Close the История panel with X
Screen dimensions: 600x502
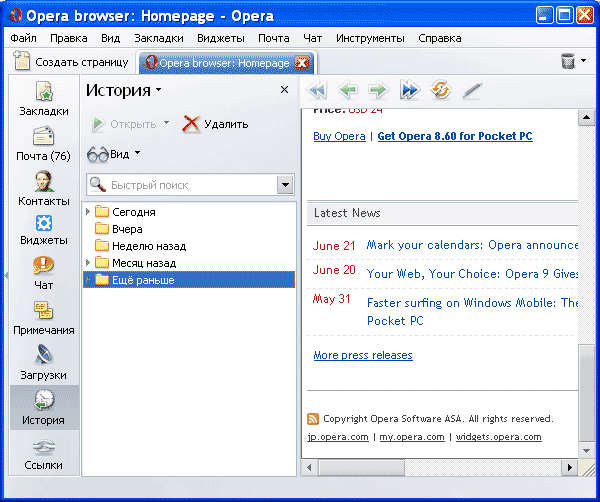[284, 90]
